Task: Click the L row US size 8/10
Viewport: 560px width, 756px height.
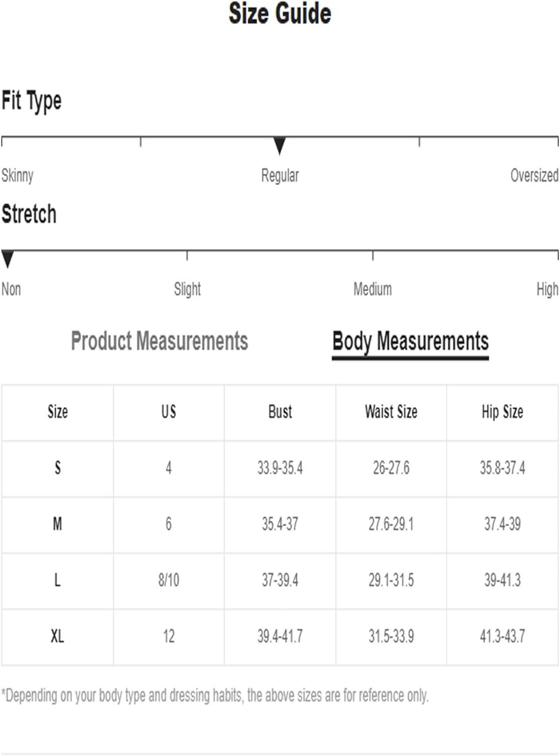Action: [169, 580]
